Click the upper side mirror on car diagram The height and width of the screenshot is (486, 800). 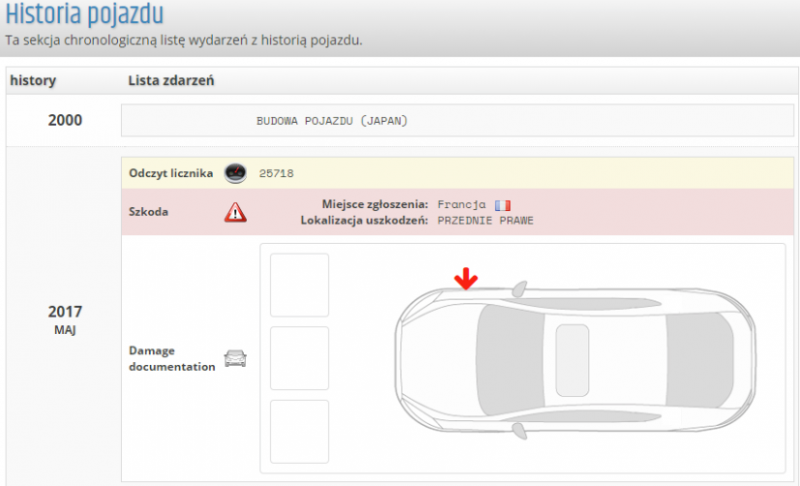[x=518, y=289]
